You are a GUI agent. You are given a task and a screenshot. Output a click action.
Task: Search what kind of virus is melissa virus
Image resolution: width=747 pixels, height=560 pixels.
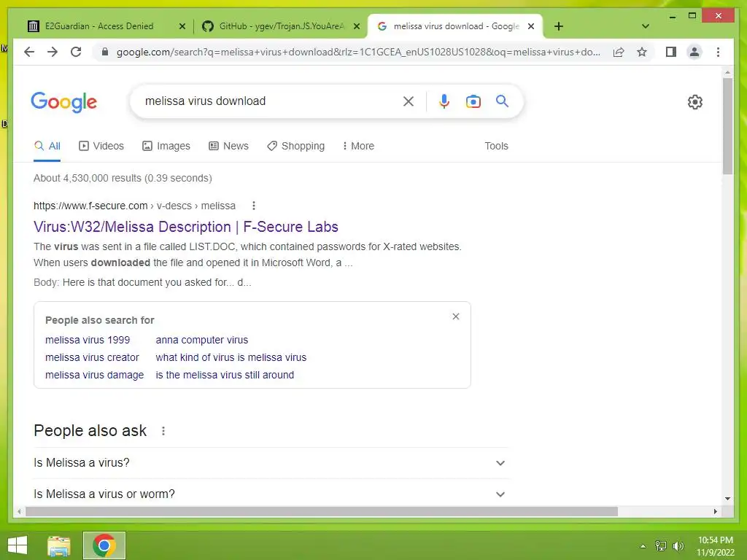231,357
